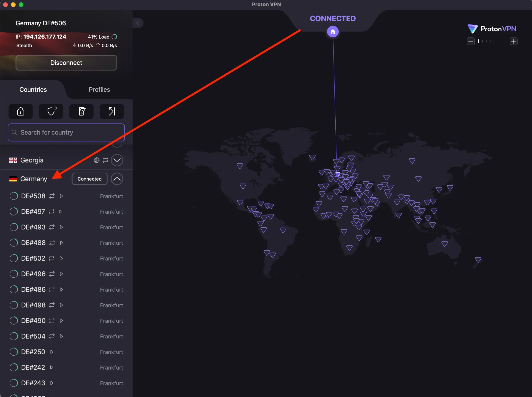Screen dimensions: 532x397
Task: Click the home pin marker labeled Connected
Action: (x=333, y=32)
